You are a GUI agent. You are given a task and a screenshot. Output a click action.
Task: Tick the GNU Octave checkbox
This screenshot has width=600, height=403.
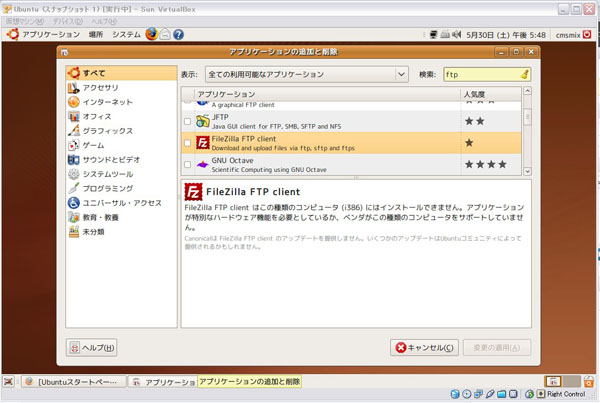point(188,165)
